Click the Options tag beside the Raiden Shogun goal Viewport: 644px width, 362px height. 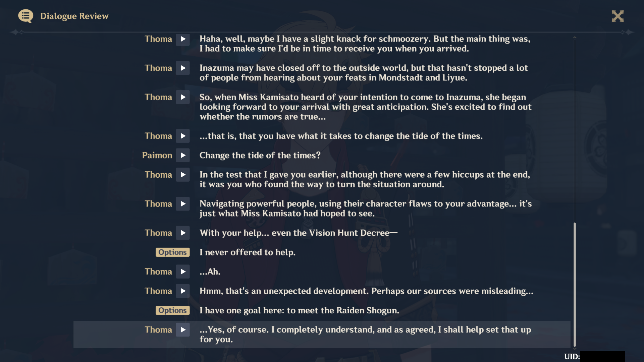coord(172,310)
